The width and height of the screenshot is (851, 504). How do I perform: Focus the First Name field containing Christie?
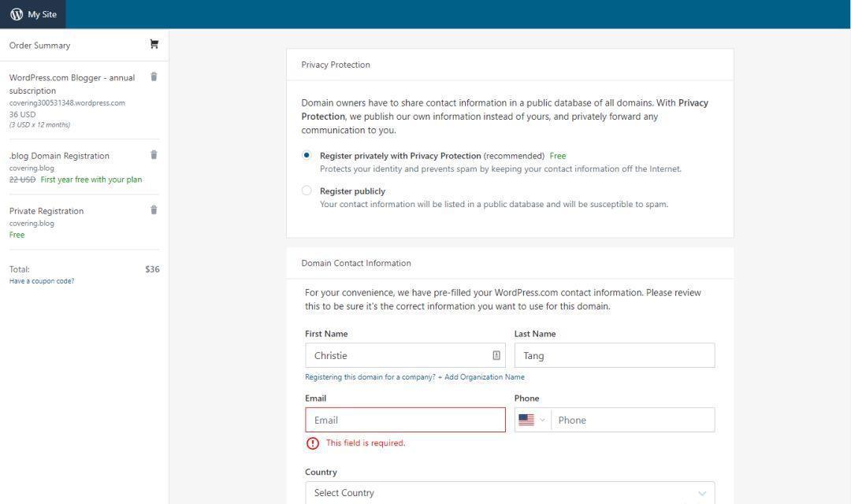[405, 355]
